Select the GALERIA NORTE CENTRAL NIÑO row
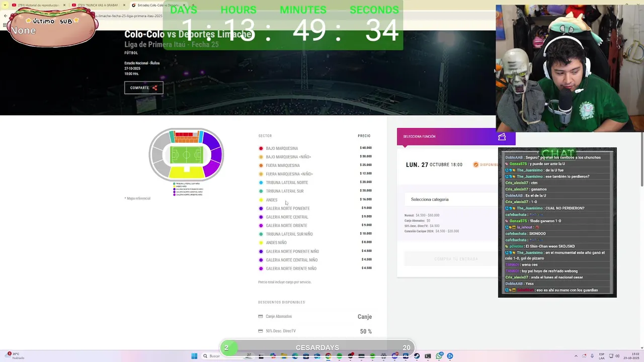Viewport: 644px width, 362px height. coord(315,260)
